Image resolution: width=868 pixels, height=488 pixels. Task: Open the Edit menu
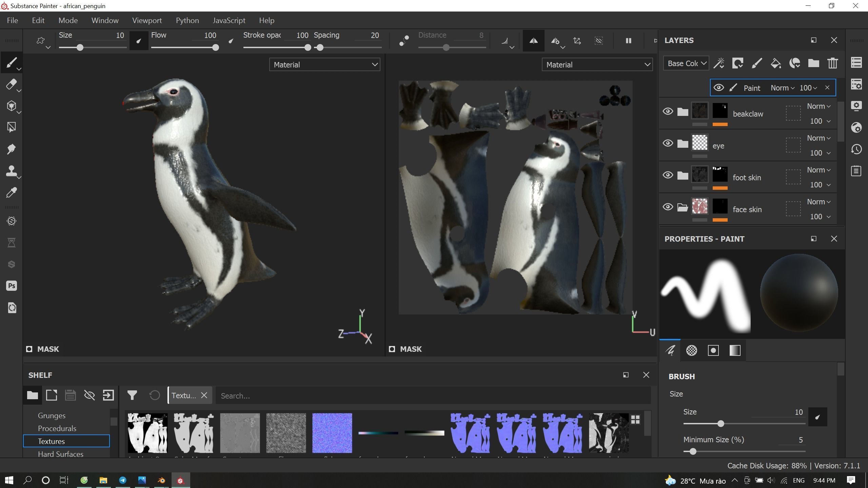38,20
